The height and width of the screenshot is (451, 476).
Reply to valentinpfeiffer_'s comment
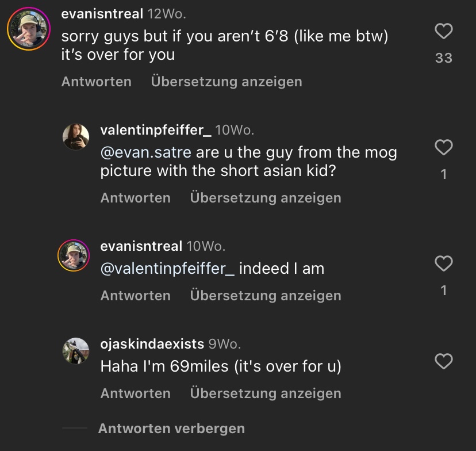point(135,198)
